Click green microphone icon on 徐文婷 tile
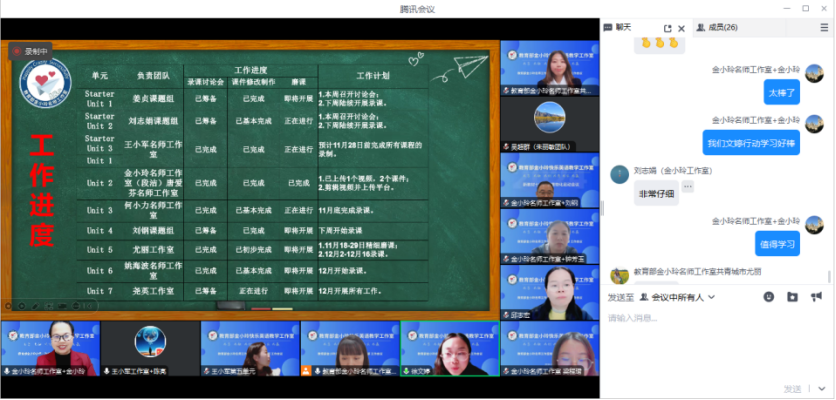The image size is (836, 400). click(406, 371)
